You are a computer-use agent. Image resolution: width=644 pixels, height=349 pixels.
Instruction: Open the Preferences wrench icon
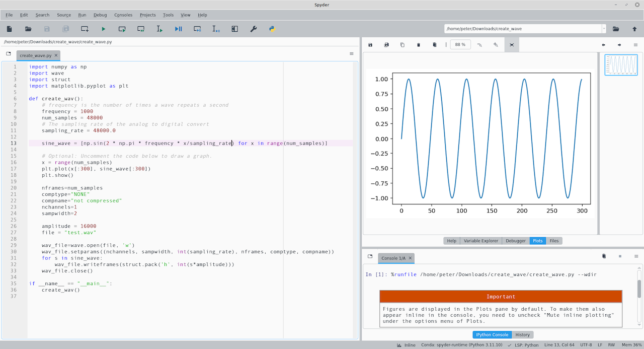[253, 29]
